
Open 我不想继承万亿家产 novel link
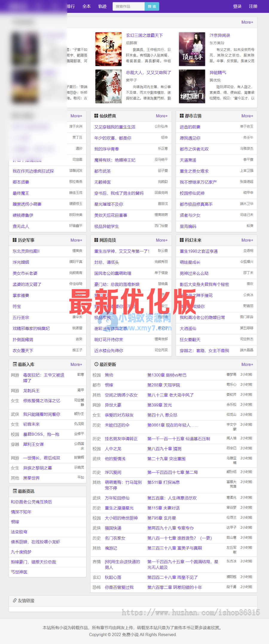coord(198,182)
